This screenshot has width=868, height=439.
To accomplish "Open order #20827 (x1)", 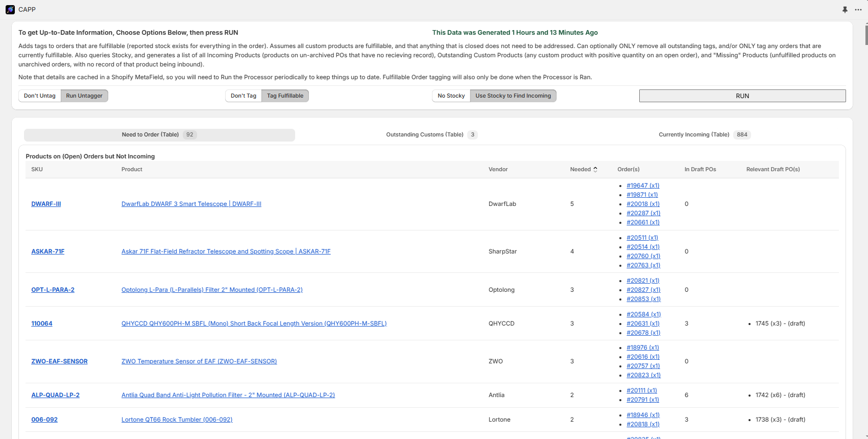I will (x=643, y=290).
